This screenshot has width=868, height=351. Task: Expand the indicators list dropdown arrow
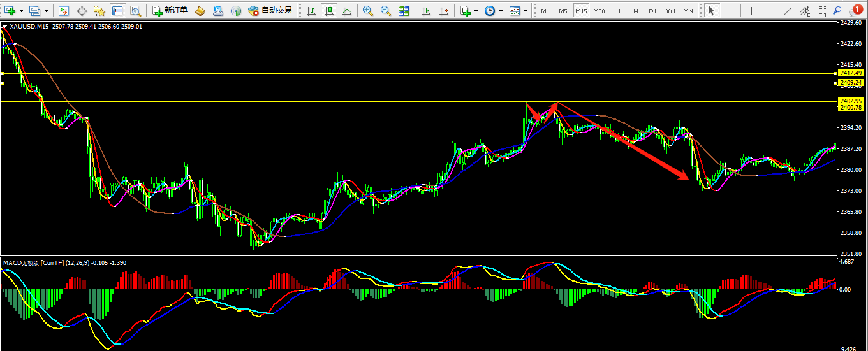click(476, 11)
